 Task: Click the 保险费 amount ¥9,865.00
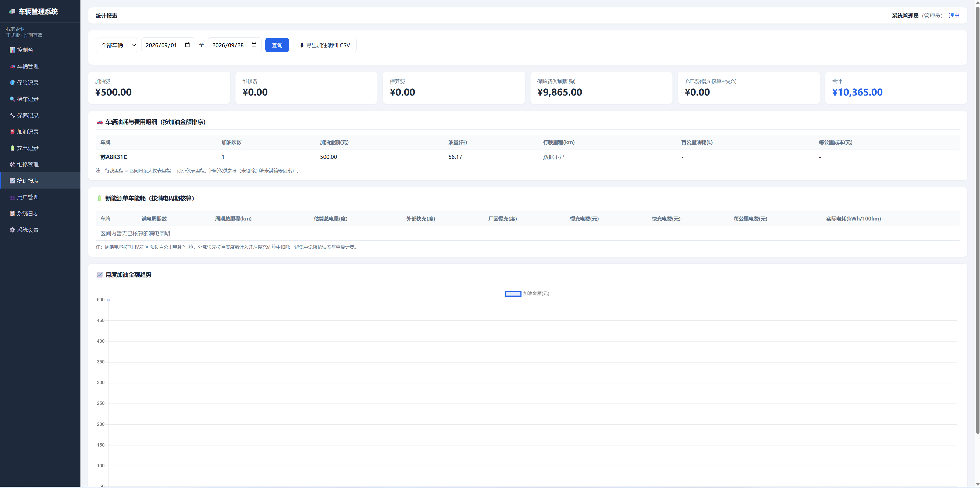click(x=560, y=92)
